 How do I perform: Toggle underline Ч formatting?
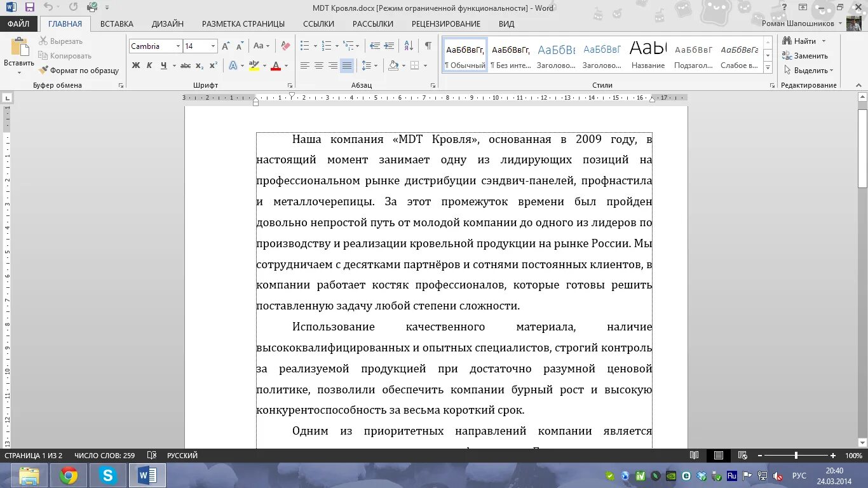coord(164,65)
